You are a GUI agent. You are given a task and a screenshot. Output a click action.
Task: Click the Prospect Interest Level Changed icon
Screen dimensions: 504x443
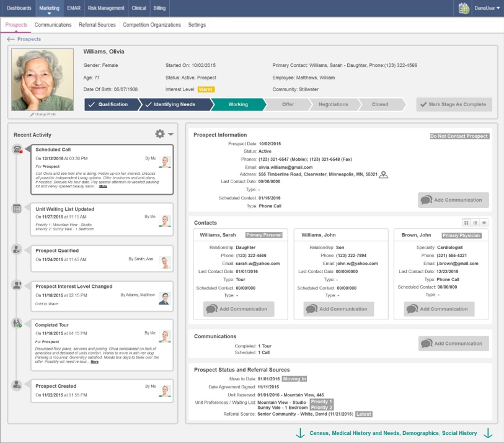pos(17,285)
